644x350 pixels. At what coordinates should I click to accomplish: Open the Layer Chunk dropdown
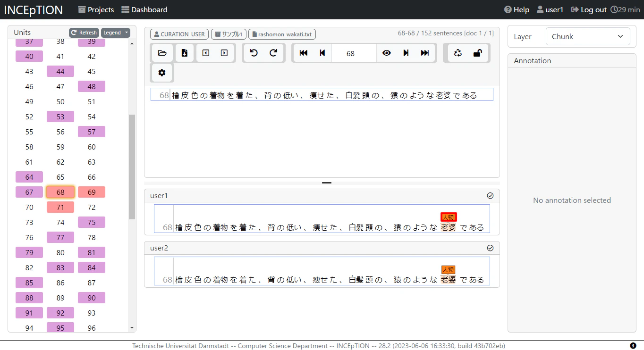click(x=588, y=36)
